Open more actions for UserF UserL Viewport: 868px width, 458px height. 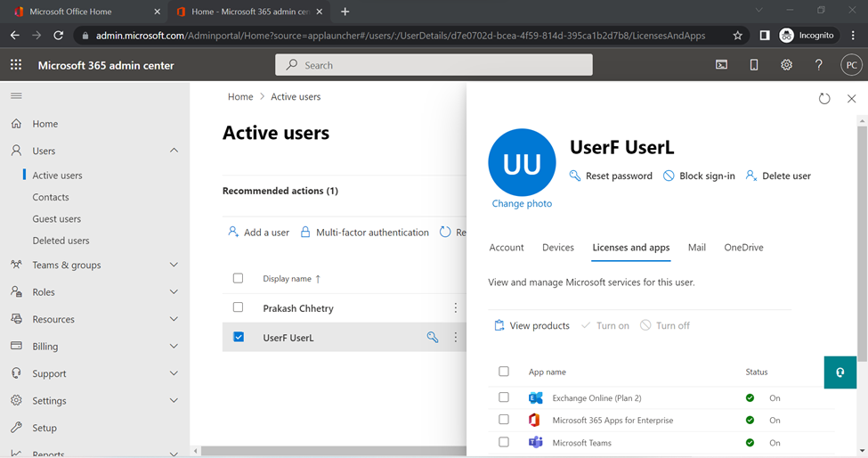click(x=456, y=337)
